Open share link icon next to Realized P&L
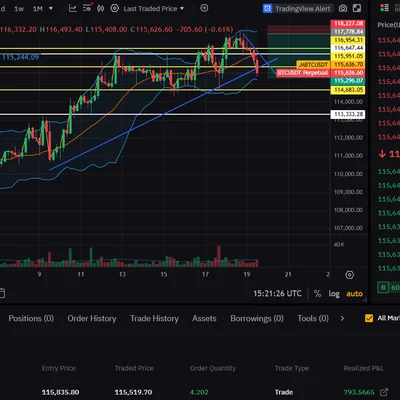Image resolution: width=400 pixels, height=400 pixels. (384, 392)
